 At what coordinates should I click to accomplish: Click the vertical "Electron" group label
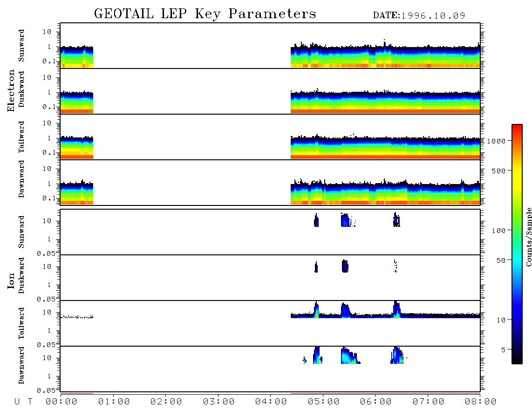click(x=11, y=91)
